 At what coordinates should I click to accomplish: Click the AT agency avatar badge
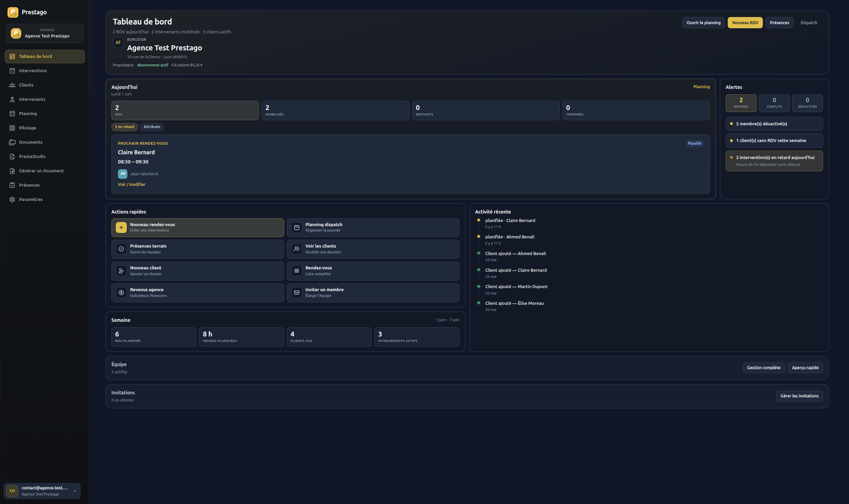pyautogui.click(x=118, y=43)
